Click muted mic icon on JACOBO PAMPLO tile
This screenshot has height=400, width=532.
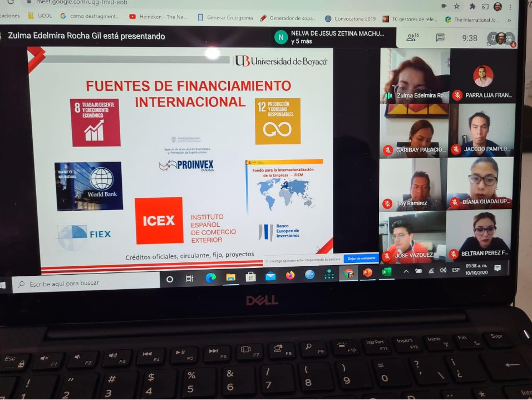456,149
